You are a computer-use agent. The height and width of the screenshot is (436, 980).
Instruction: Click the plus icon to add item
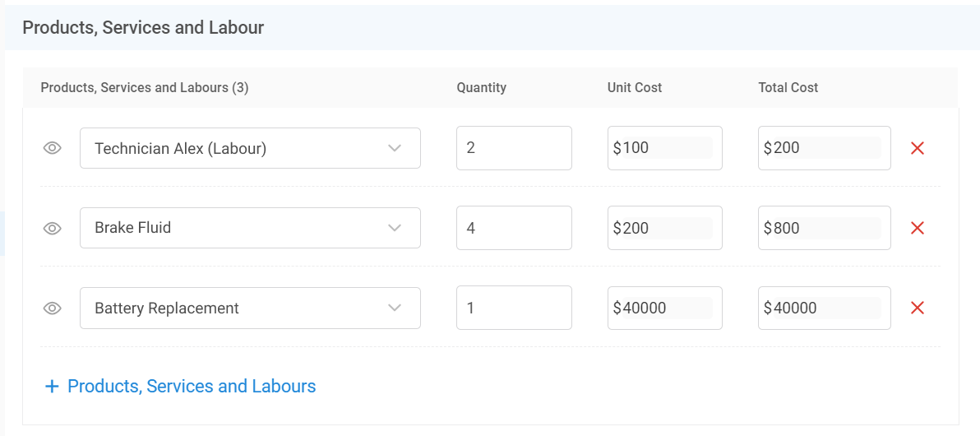[52, 386]
